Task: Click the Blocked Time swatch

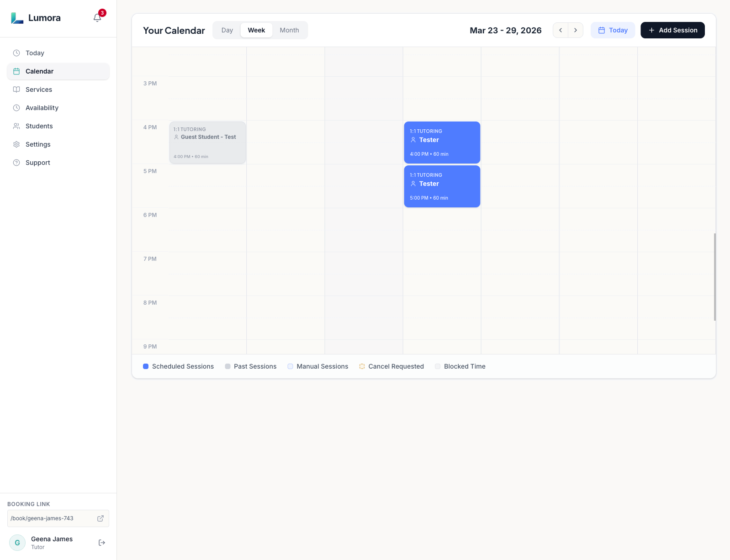Action: [438, 366]
